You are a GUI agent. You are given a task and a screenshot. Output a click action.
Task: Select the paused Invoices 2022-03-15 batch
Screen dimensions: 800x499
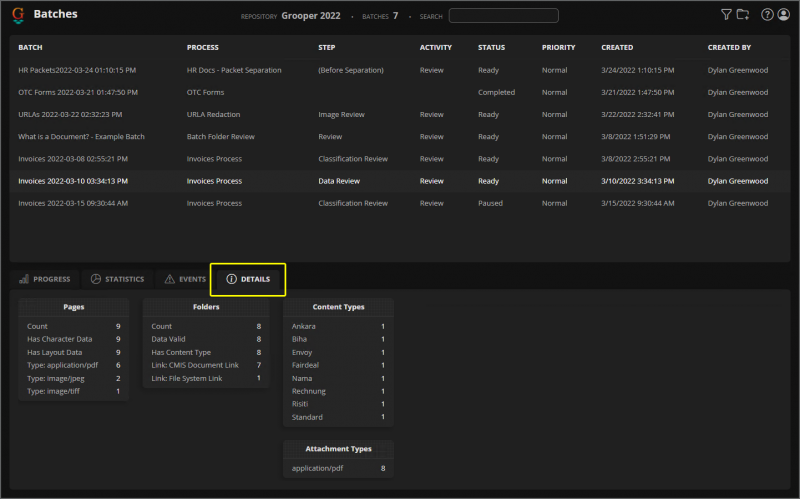click(73, 203)
